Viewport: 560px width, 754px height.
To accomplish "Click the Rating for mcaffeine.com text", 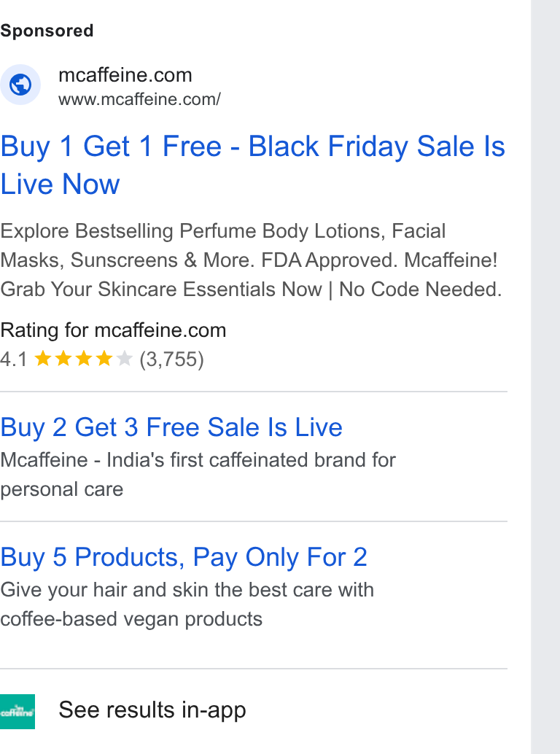I will pos(114,330).
